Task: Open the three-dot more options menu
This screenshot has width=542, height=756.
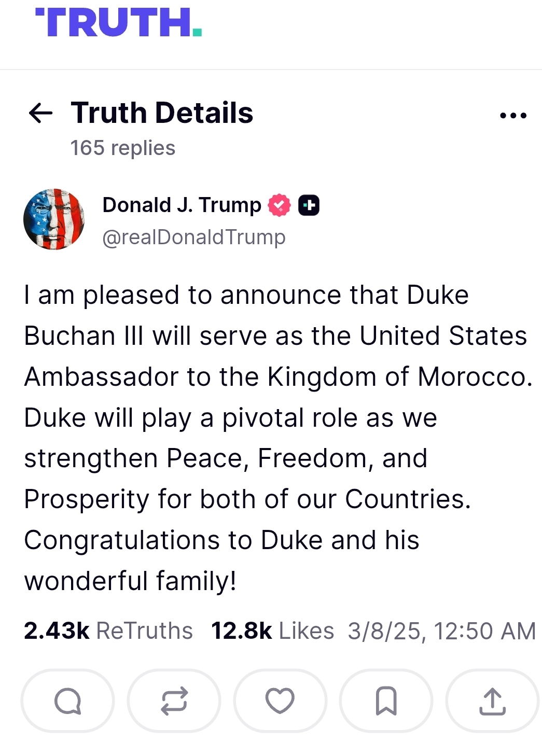Action: pyautogui.click(x=513, y=115)
